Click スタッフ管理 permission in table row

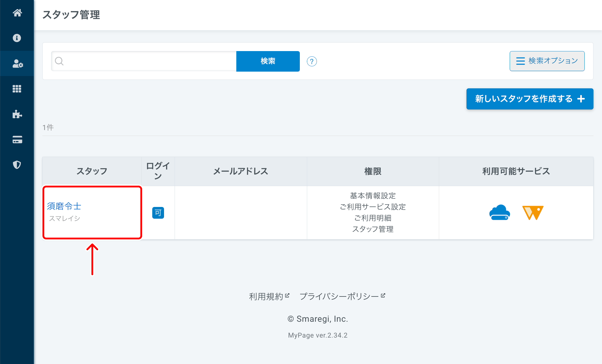pyautogui.click(x=373, y=229)
